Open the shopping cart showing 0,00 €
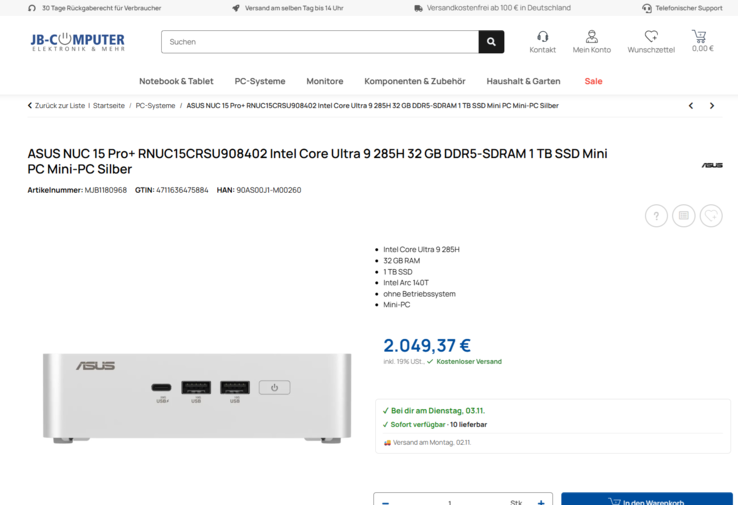 [x=702, y=41]
